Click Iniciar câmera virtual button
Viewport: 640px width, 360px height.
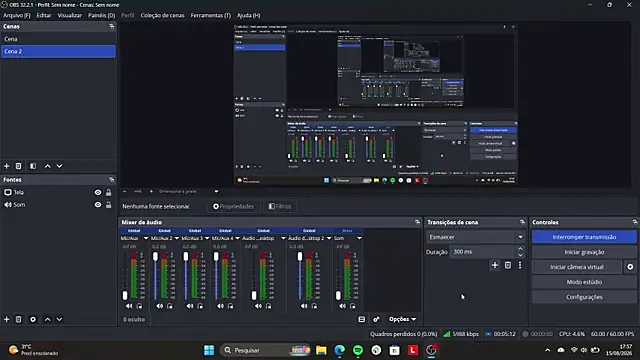click(x=577, y=267)
